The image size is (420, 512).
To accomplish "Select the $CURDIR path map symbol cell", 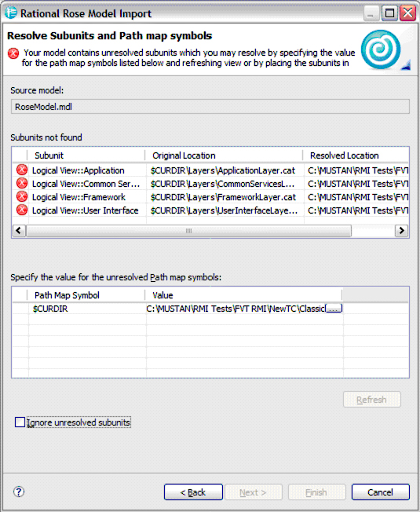I will pos(87,309).
